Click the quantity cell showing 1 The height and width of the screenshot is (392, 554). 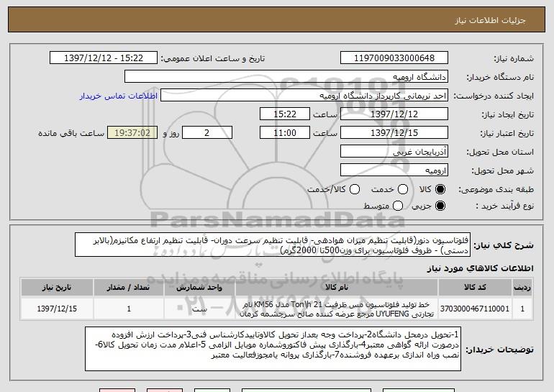click(129, 309)
